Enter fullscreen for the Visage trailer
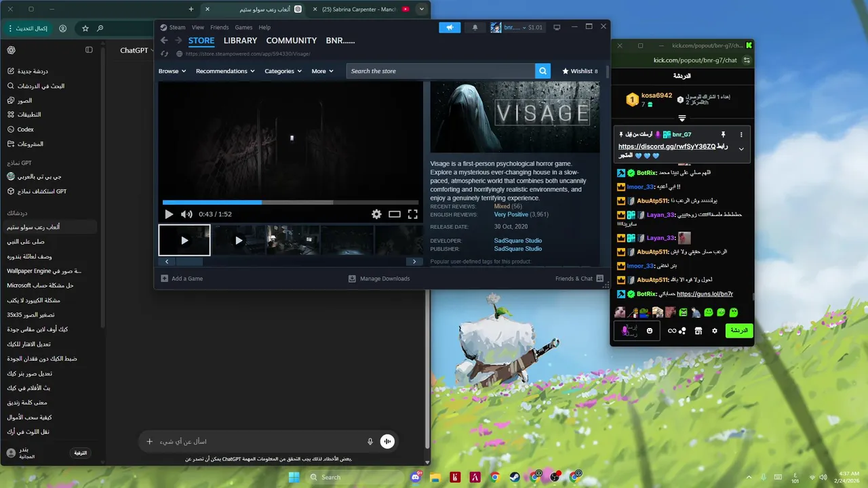This screenshot has width=868, height=488. [x=412, y=214]
